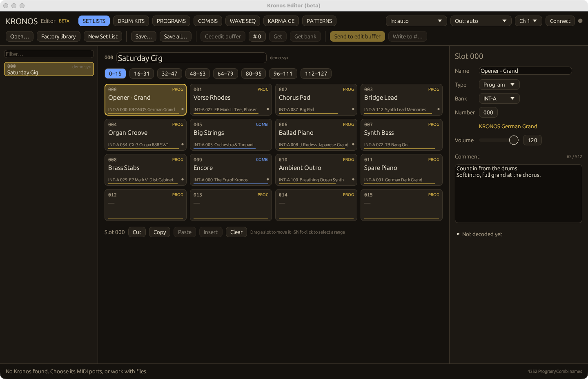The image size is (588, 379).
Task: Click the Saturday Gig set list name field
Action: [x=192, y=58]
